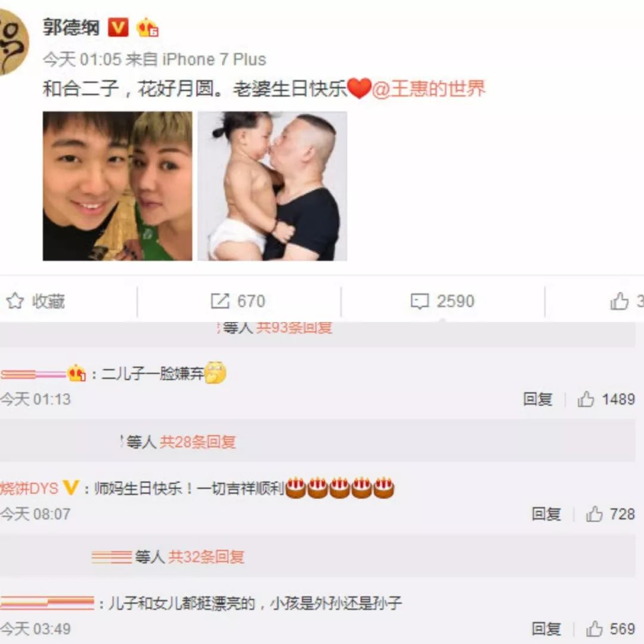The height and width of the screenshot is (644, 644).
Task: Open the baby kiss photo thumbnail
Action: pos(273,186)
